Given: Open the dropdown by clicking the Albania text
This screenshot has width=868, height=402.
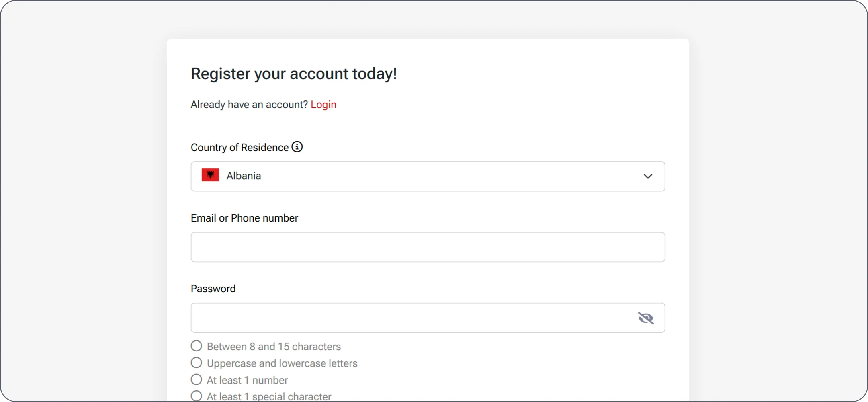Looking at the screenshot, I should [x=244, y=176].
